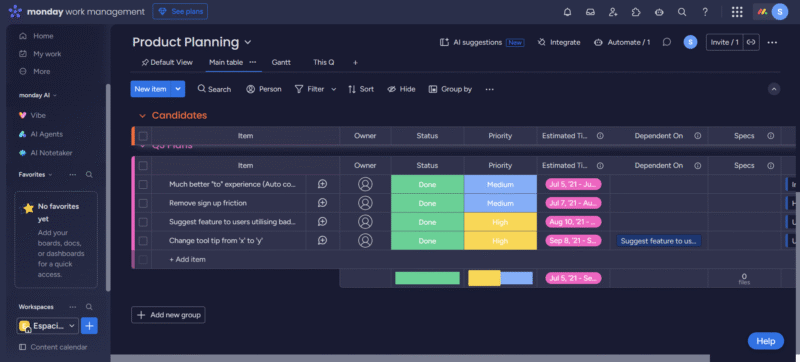Select all items in Candidates group checkbox
This screenshot has width=800, height=362.
point(143,136)
